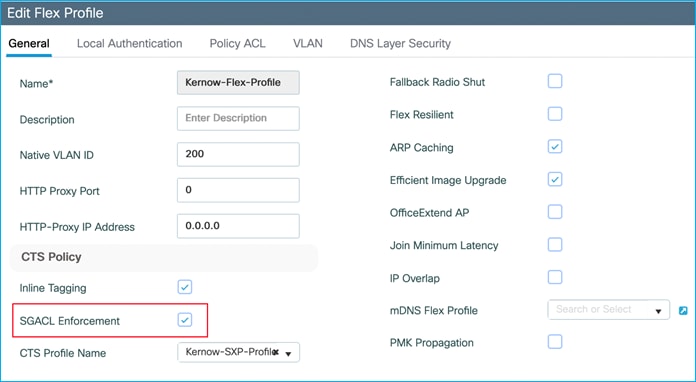Viewport: 696px width, 382px height.
Task: Disable Efficient Image Upgrade checkbox
Action: tap(555, 180)
